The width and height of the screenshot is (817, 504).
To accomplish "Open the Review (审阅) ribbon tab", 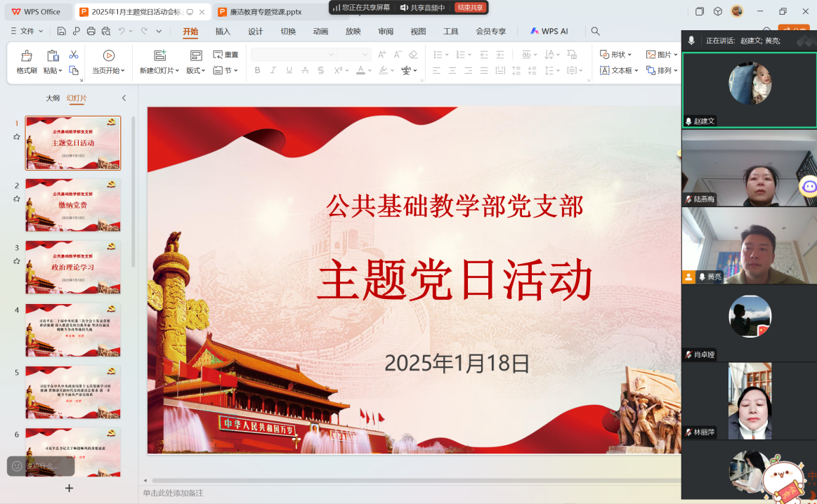I will pyautogui.click(x=386, y=32).
